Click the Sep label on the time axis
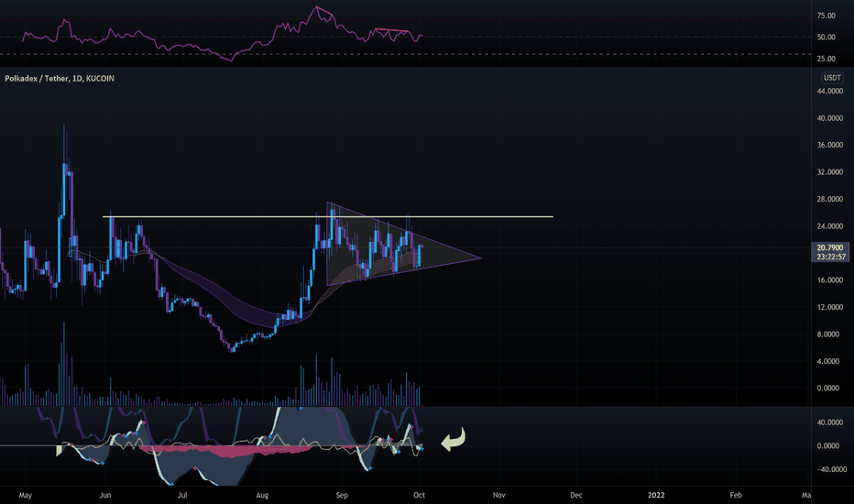 [342, 495]
